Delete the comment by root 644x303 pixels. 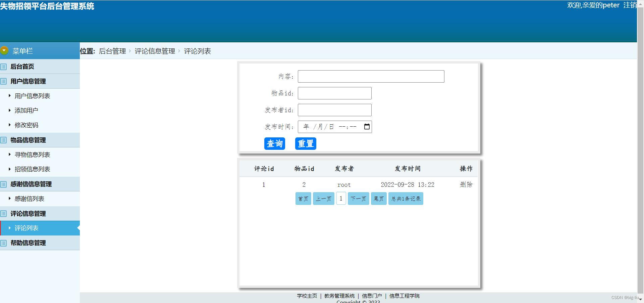(x=466, y=184)
